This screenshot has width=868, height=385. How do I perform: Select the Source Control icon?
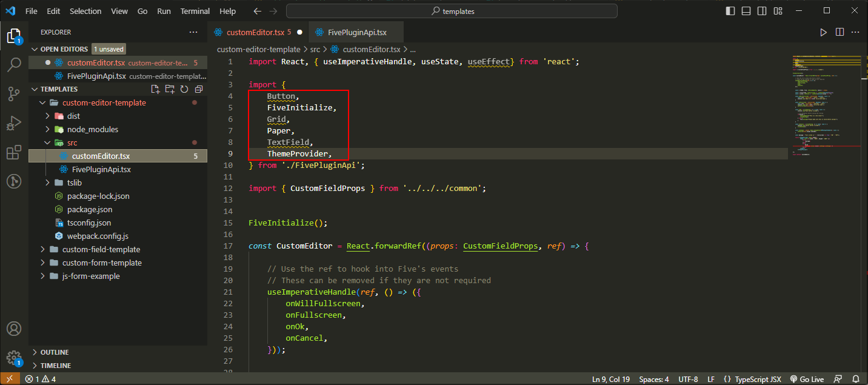[x=14, y=95]
